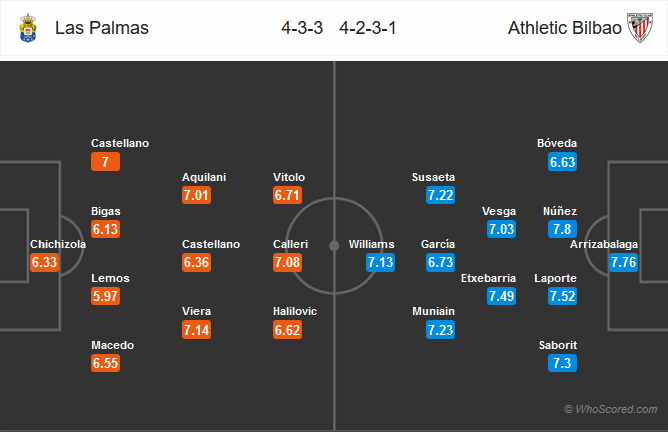Select player name Aquilani
668x432 pixels.
coord(204,177)
